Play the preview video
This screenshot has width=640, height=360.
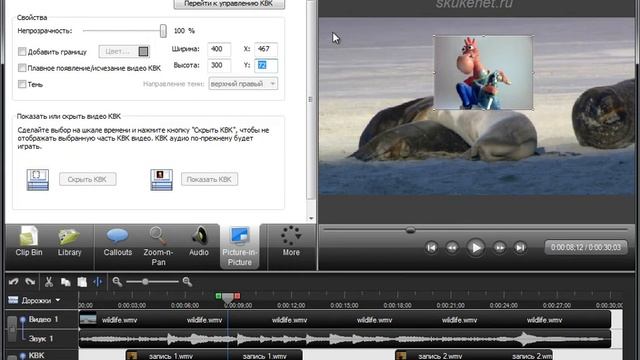pyautogui.click(x=476, y=247)
